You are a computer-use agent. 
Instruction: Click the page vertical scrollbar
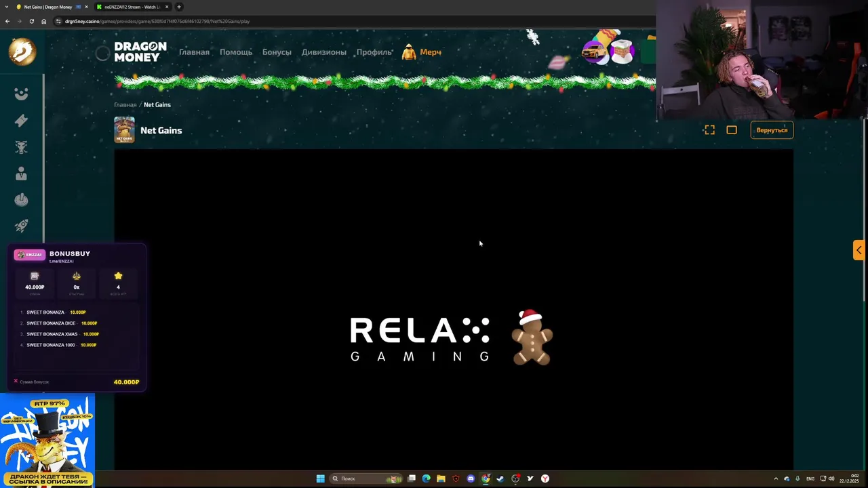(x=865, y=211)
